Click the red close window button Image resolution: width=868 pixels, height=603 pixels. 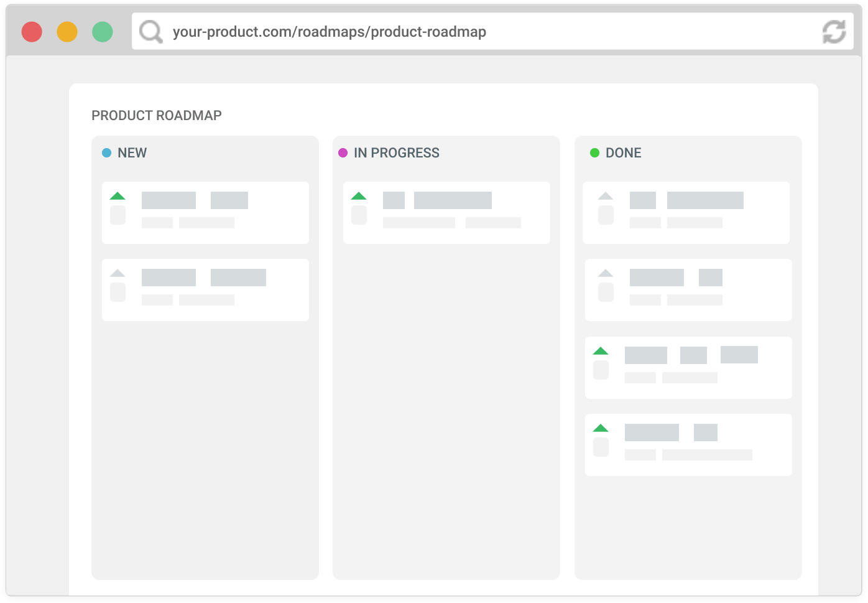pyautogui.click(x=32, y=32)
